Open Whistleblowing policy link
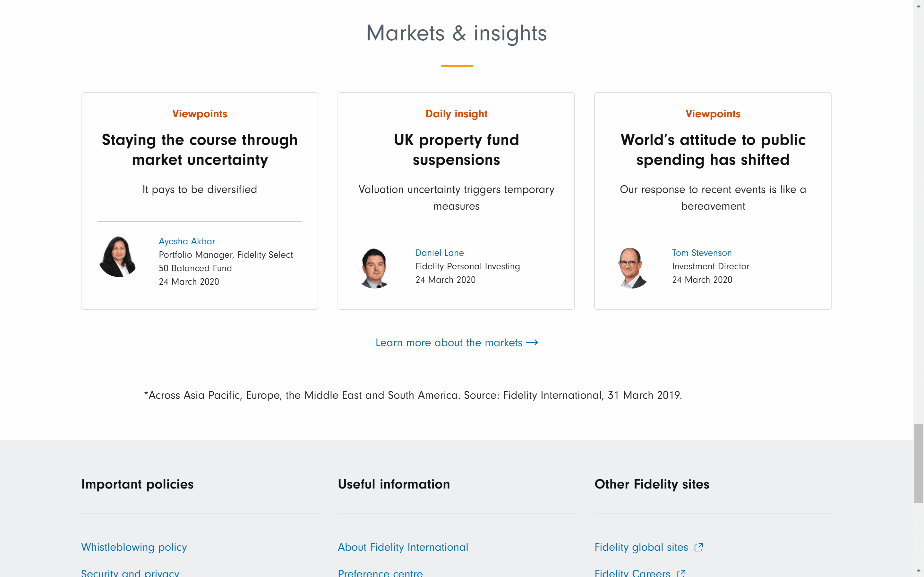This screenshot has height=577, width=924. (134, 547)
